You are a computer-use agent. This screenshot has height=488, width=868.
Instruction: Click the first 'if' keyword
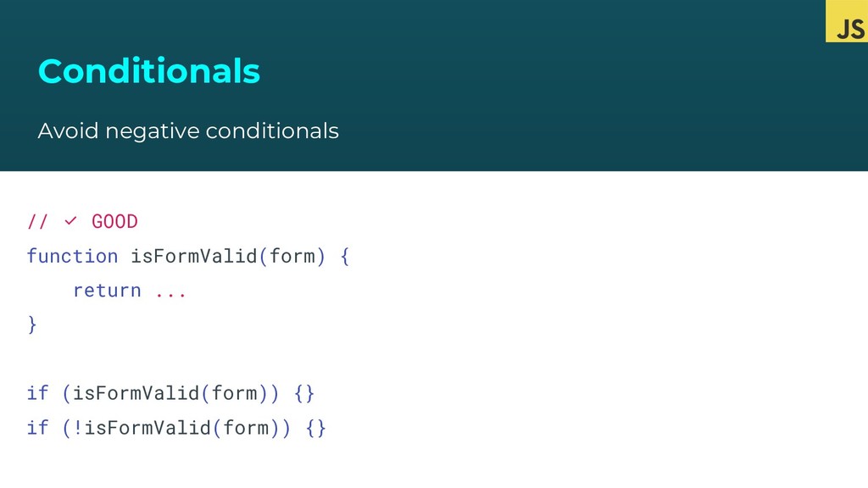[x=37, y=393]
